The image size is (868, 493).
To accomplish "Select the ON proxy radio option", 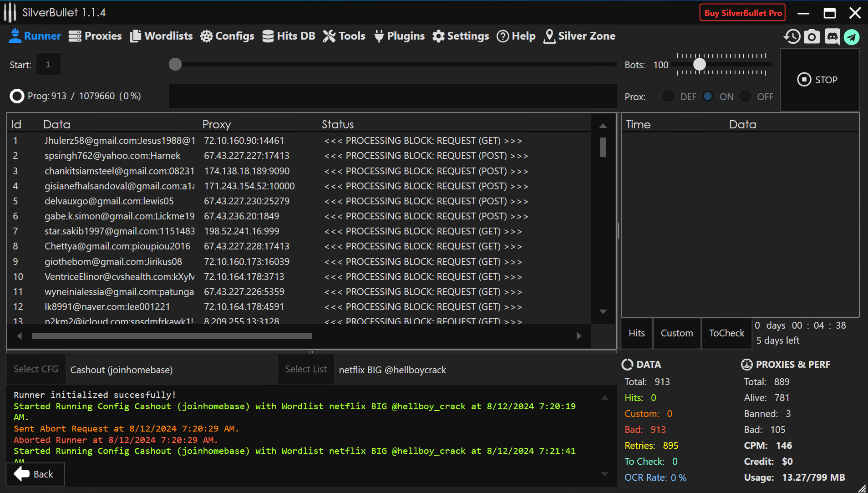I will [708, 97].
